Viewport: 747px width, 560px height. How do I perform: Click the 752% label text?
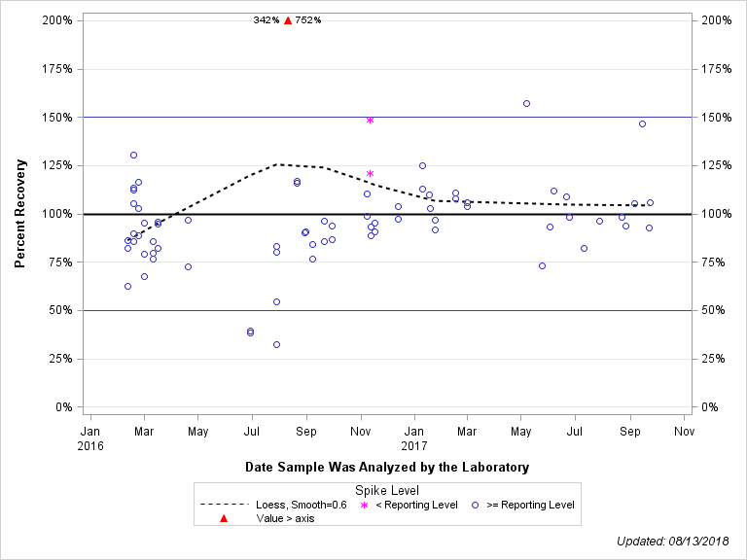coord(308,20)
